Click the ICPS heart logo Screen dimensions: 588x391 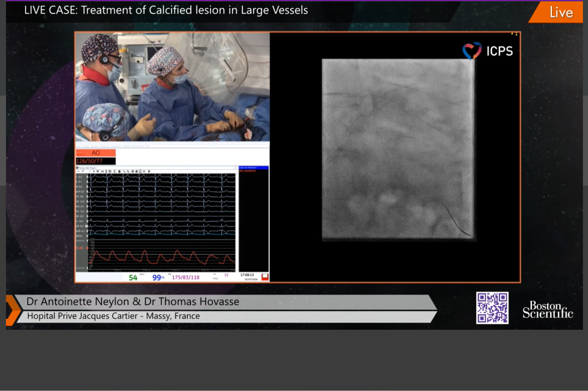472,51
